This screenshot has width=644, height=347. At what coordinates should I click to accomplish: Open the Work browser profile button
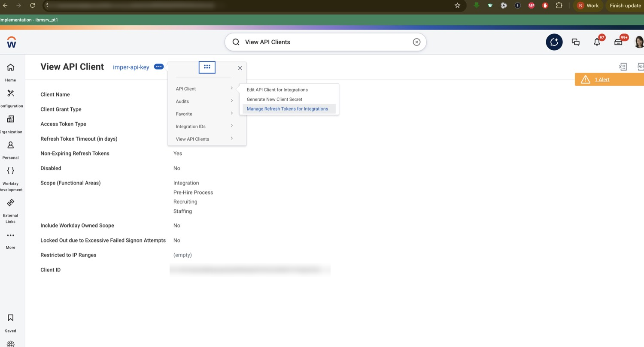(x=588, y=6)
